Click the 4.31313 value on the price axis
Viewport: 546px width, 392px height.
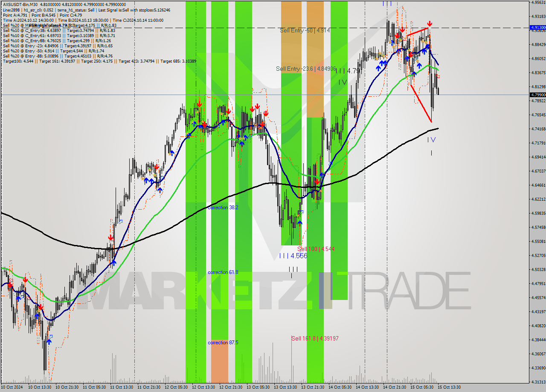point(538,382)
